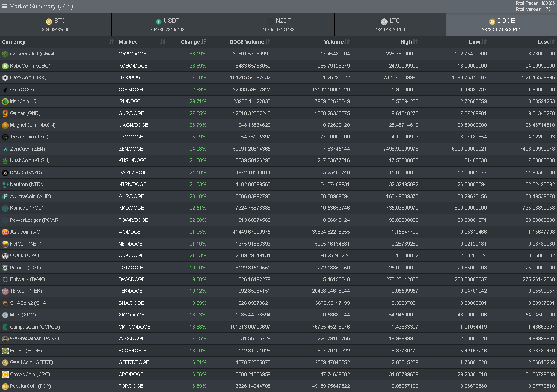
Task: Click the PopularCoin (POP) coin icon
Action: point(5,386)
